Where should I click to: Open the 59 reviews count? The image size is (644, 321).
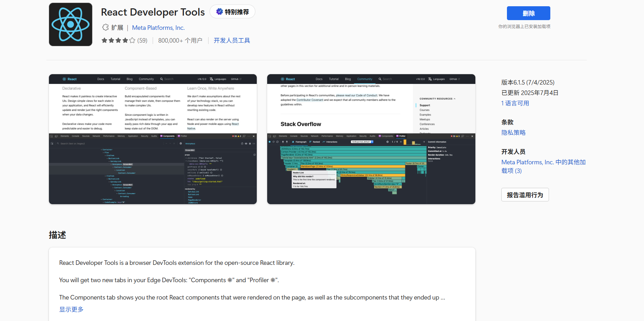[x=142, y=41]
